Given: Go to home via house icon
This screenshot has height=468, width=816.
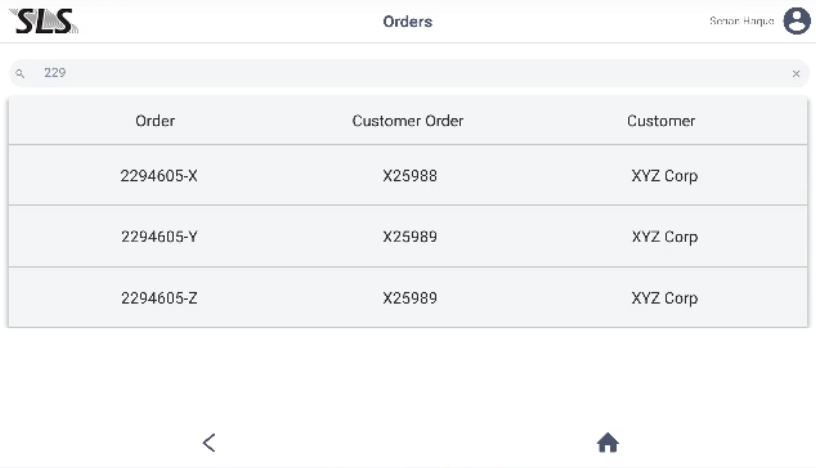Looking at the screenshot, I should (607, 442).
